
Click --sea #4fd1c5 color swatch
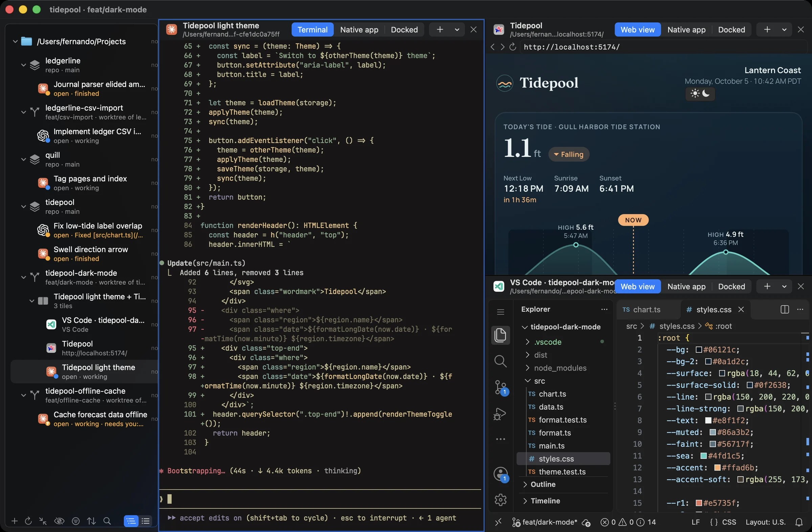[703, 456]
